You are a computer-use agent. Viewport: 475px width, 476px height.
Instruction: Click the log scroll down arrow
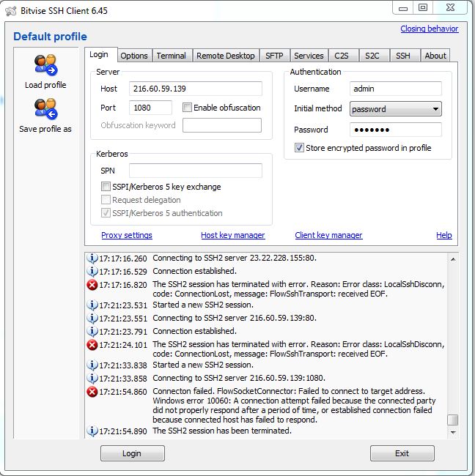[453, 432]
